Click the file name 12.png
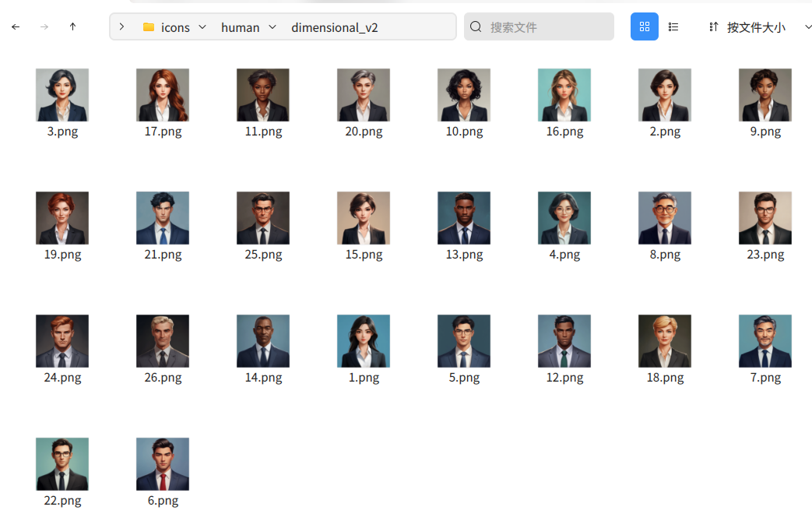The height and width of the screenshot is (514, 812). (x=565, y=378)
